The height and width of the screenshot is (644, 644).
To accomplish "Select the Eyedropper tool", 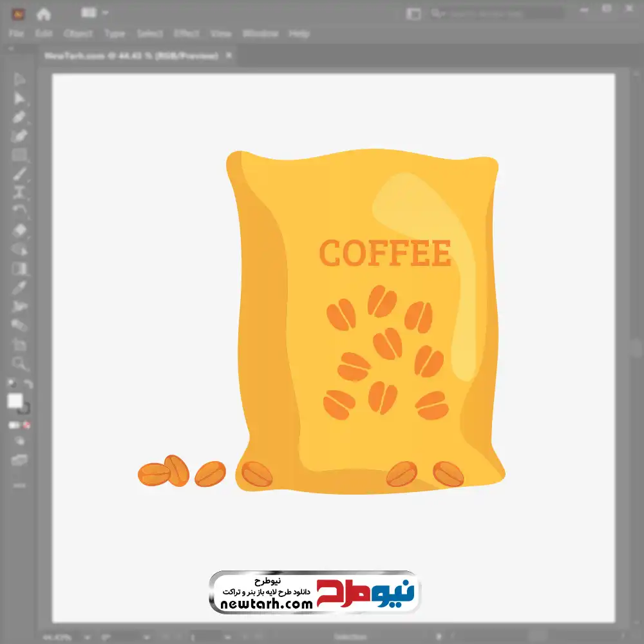I will 19,287.
